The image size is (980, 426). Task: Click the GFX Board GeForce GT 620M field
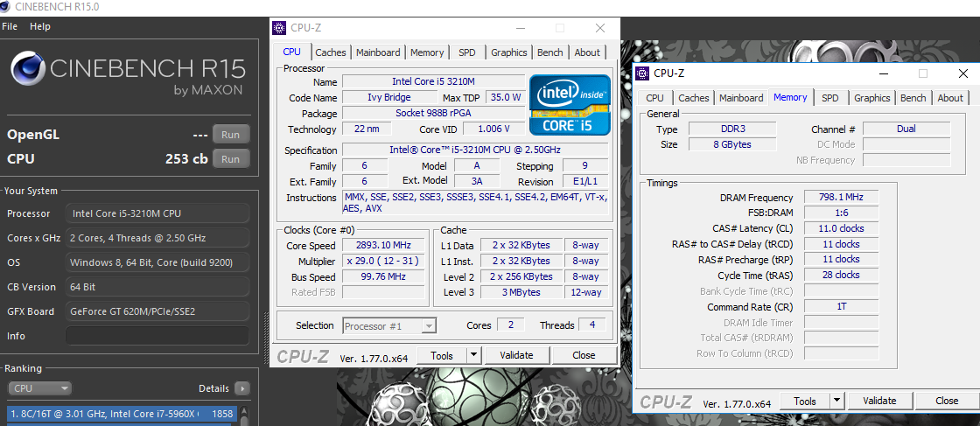(x=157, y=311)
